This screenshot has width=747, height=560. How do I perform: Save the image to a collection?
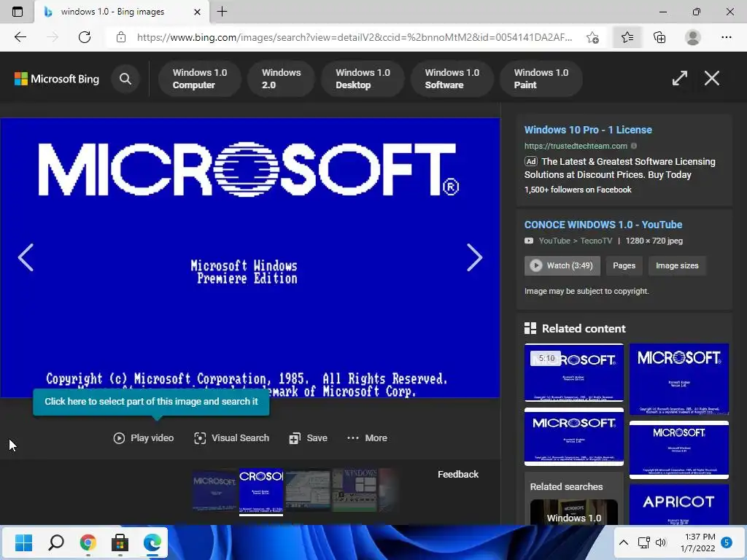(309, 437)
